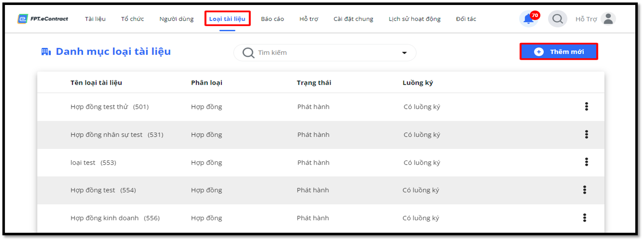Open three-dot menu for loại test (553)

[586, 162]
